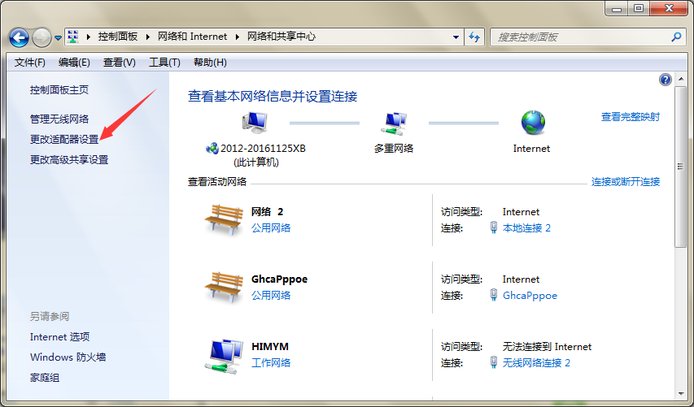Click the magnifier search icon
The height and width of the screenshot is (407, 694).
tap(676, 37)
